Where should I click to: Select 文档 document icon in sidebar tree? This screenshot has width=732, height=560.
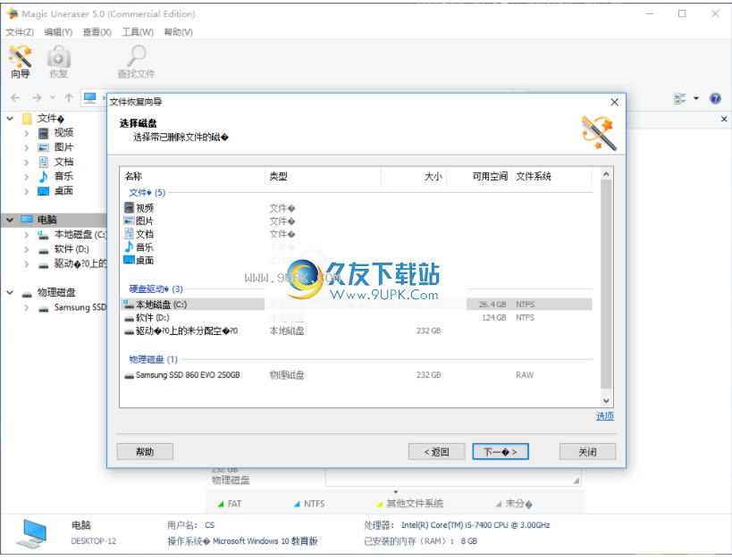coord(44,163)
